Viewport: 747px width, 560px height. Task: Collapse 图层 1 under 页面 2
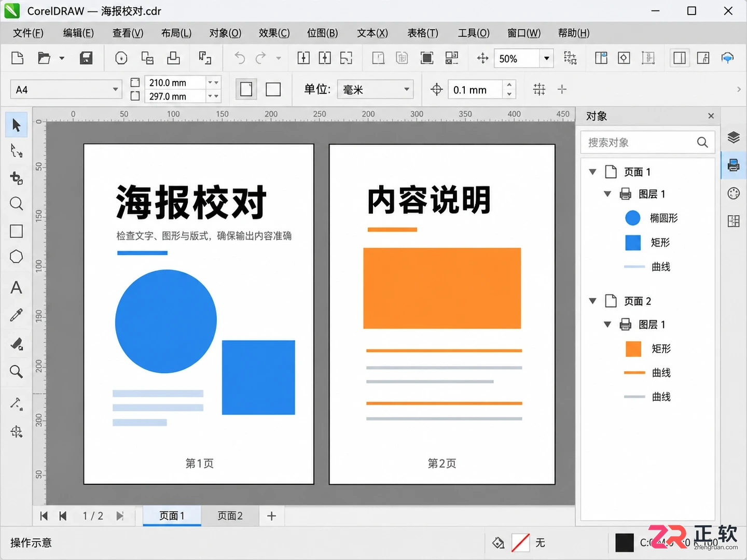point(607,325)
